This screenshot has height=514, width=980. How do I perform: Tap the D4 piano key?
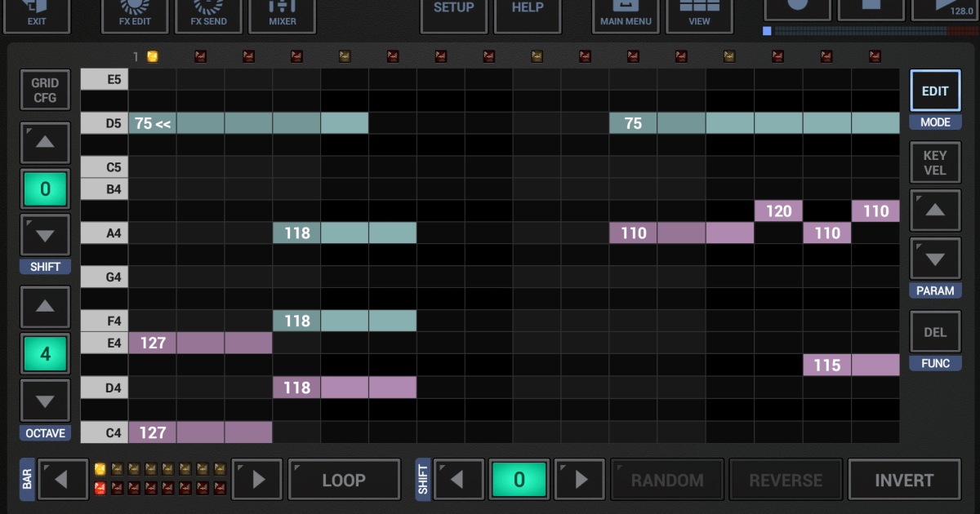(x=104, y=388)
